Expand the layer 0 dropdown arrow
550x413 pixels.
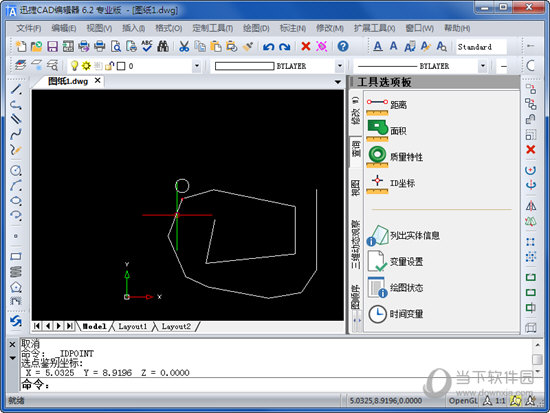[x=196, y=66]
